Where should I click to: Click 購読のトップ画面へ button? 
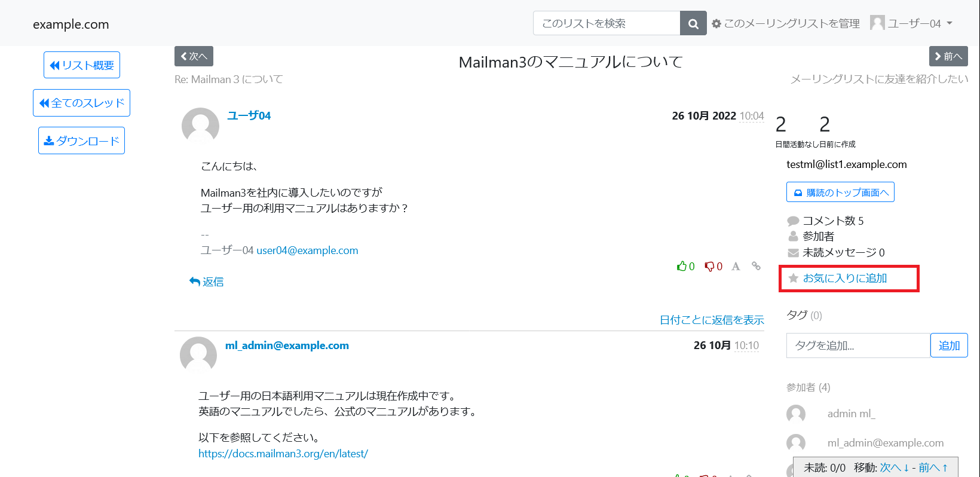[840, 192]
